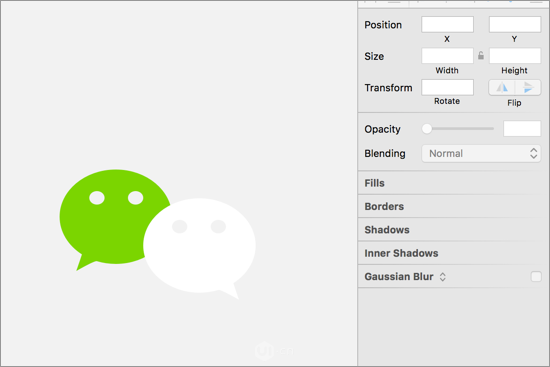550x367 pixels.
Task: Click the Position Y input field
Action: pyautogui.click(x=515, y=25)
